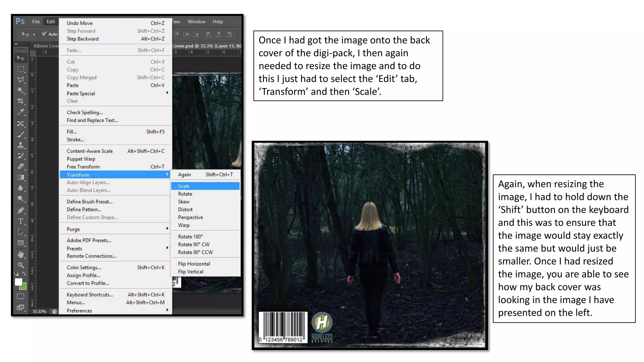The height and width of the screenshot is (362, 644).
Task: Open Fill... dialog
Action: pos(115,132)
